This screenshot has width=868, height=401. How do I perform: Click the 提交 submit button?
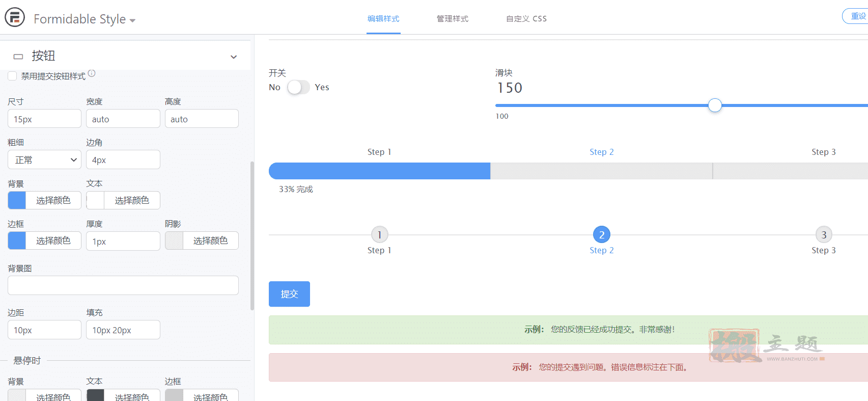tap(289, 294)
